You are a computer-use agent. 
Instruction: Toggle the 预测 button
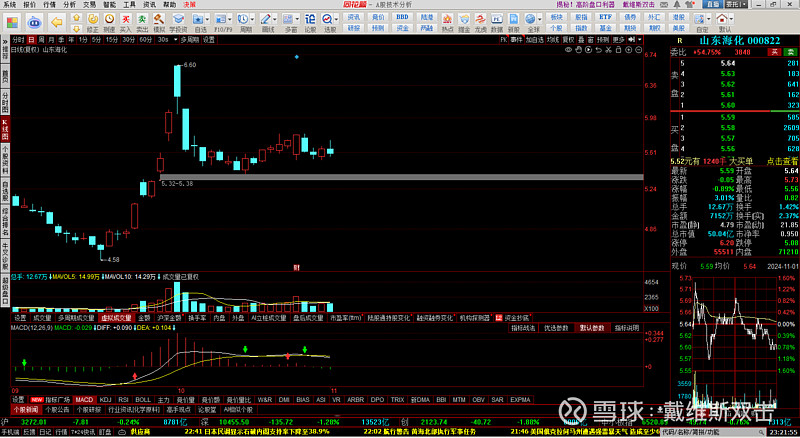(x=603, y=39)
